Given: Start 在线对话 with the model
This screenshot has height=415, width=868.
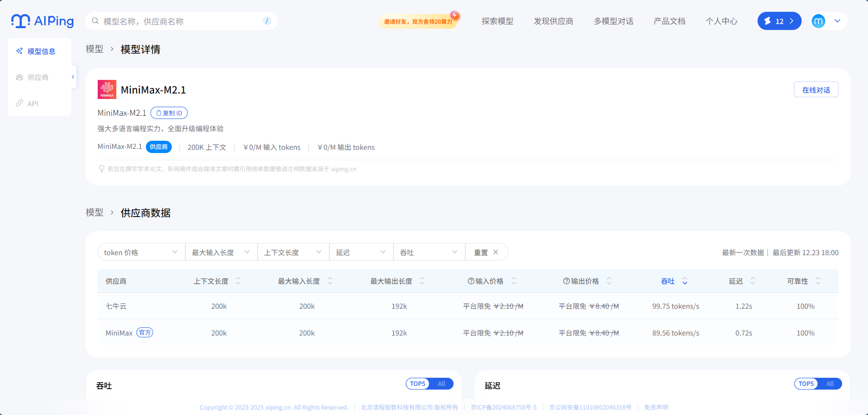Looking at the screenshot, I should [816, 89].
